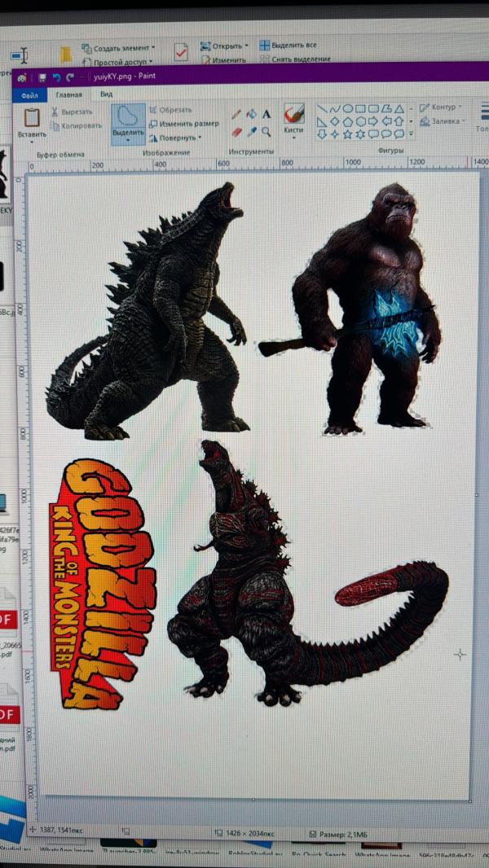The height and width of the screenshot is (868, 489).
Task: Click the Обрезать crop button
Action: point(175,110)
